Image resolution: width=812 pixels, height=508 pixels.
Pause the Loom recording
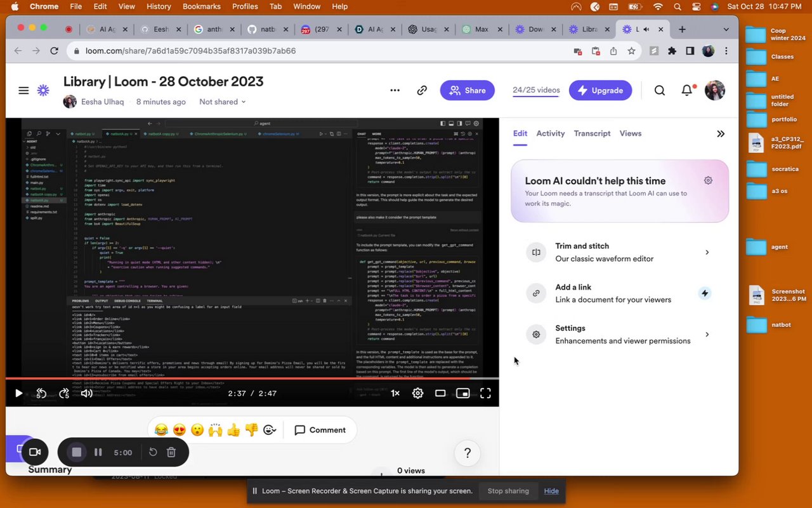tap(98, 452)
